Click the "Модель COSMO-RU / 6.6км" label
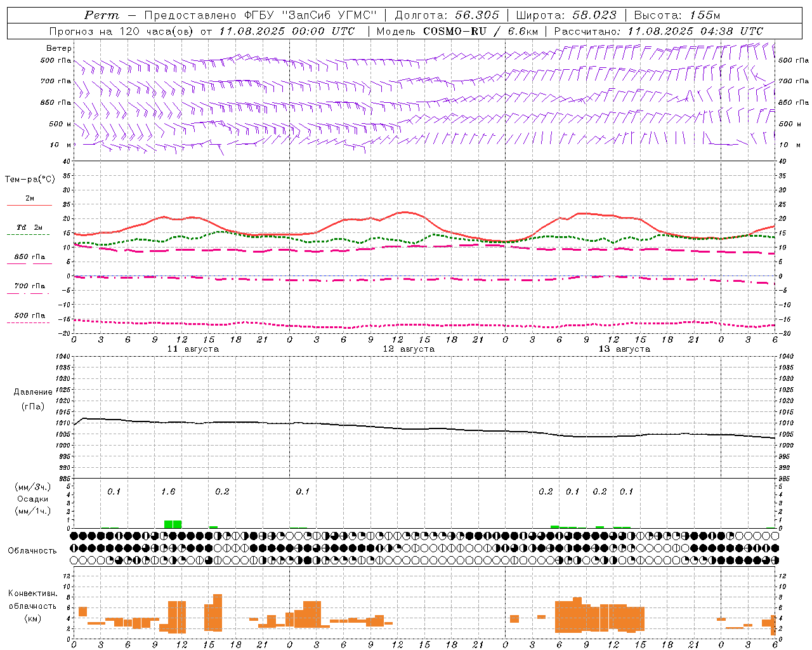 pos(457,31)
